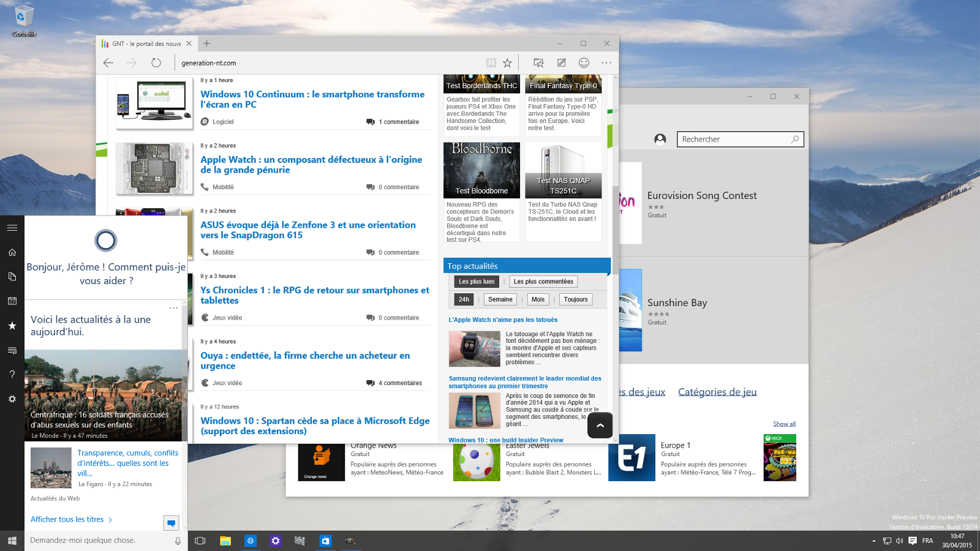Open a new browser tab
980x551 pixels.
[206, 43]
